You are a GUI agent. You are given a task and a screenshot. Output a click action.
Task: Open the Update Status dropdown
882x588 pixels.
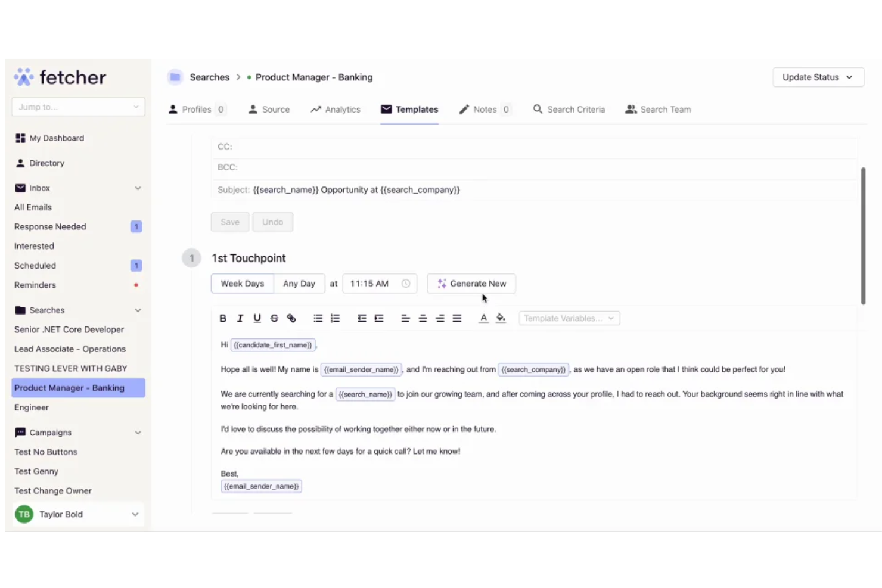(818, 77)
